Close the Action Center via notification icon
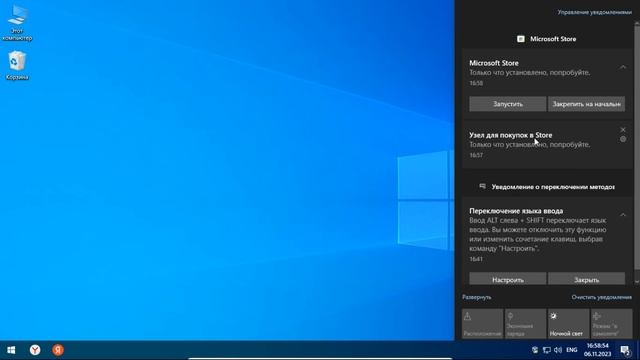The image size is (640, 360). point(625,350)
